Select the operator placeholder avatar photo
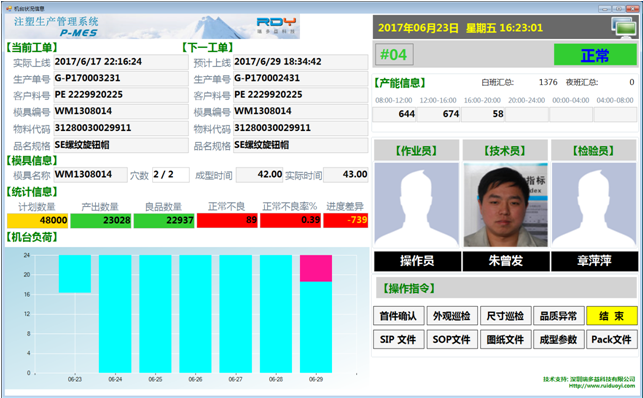Viewport: 643px width, 398px height. 417,205
